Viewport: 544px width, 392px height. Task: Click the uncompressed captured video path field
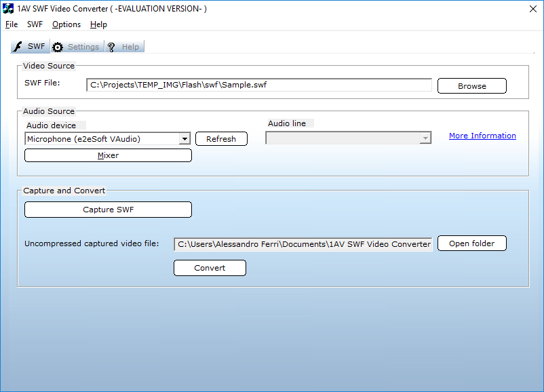(x=303, y=244)
